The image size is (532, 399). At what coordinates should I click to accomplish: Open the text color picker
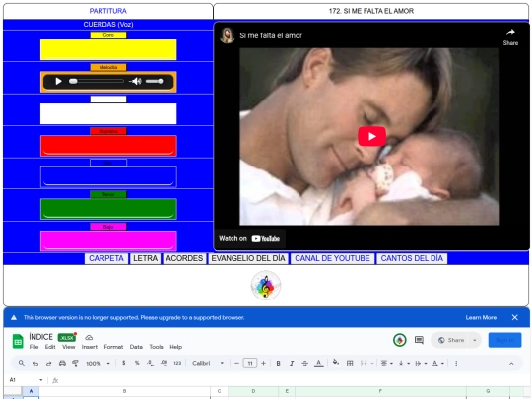318,363
